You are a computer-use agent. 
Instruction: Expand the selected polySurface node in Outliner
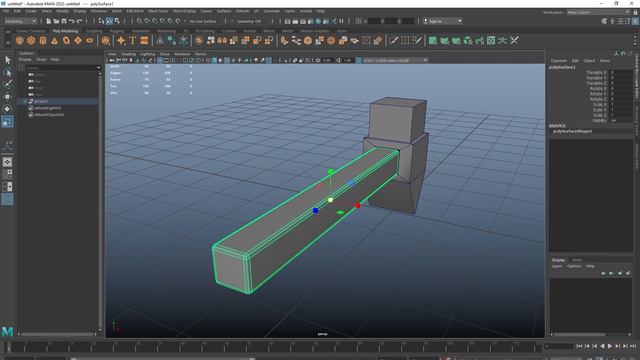pyautogui.click(x=25, y=101)
